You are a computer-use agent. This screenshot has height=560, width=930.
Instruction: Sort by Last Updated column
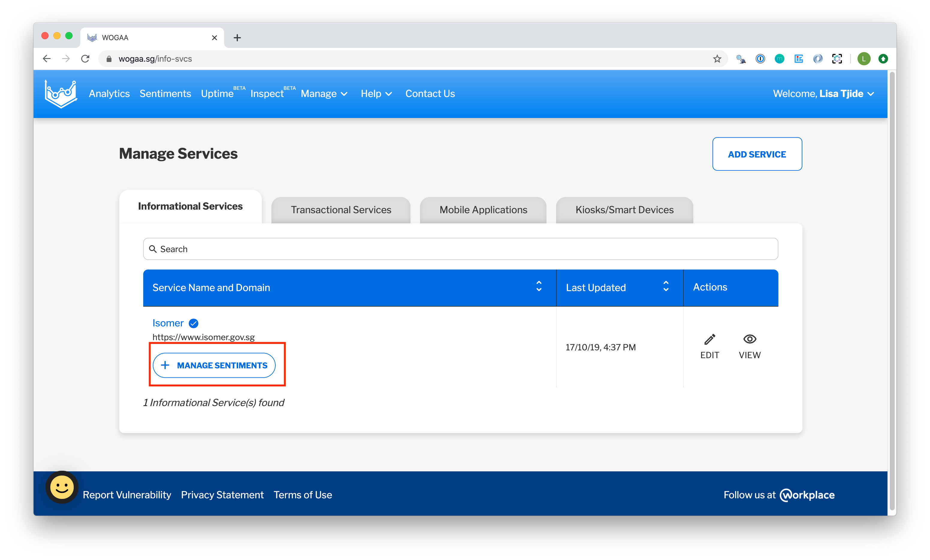pos(666,286)
